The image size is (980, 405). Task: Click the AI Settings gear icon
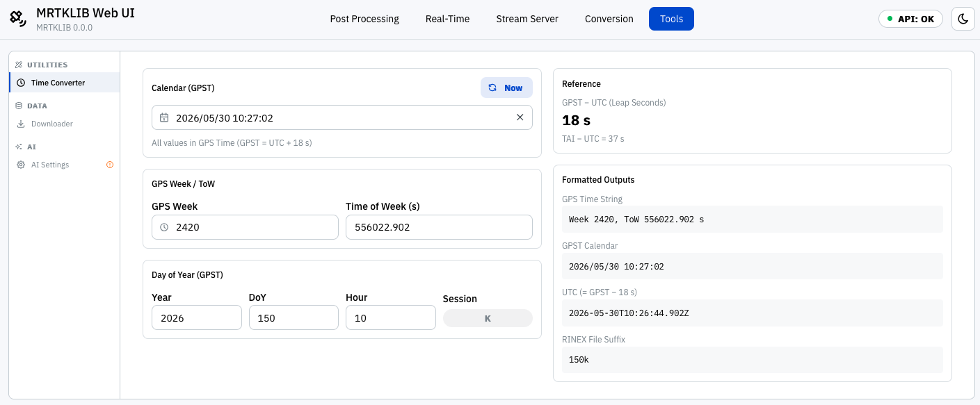(21, 165)
